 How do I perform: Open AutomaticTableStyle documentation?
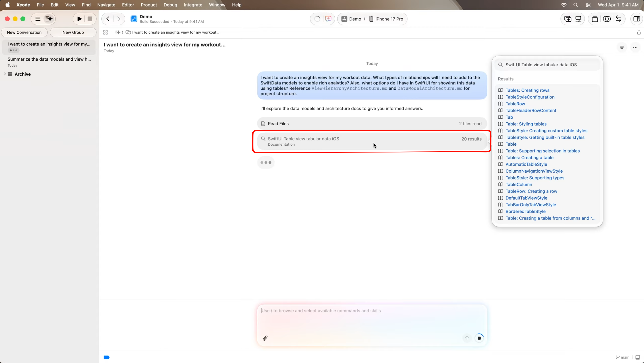click(526, 164)
